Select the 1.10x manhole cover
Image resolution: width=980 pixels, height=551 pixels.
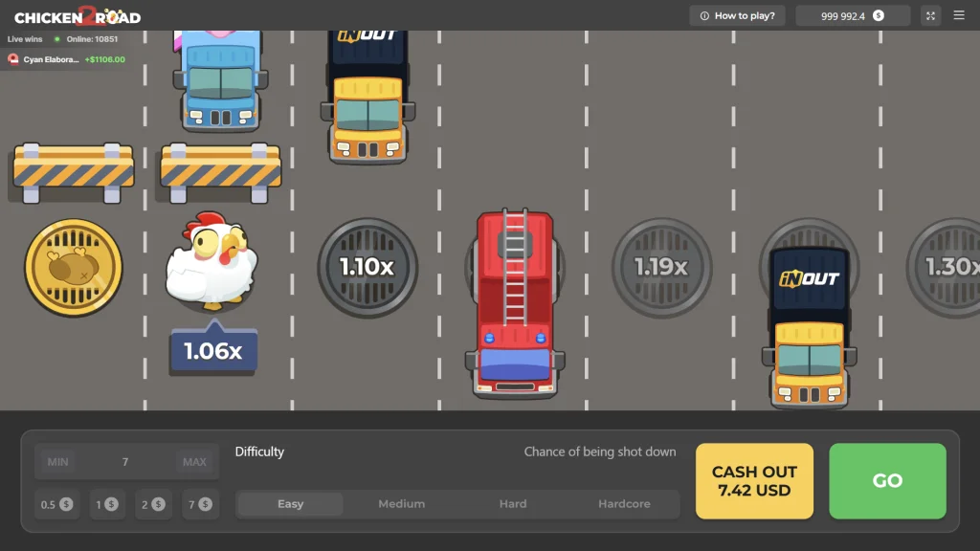tap(367, 268)
